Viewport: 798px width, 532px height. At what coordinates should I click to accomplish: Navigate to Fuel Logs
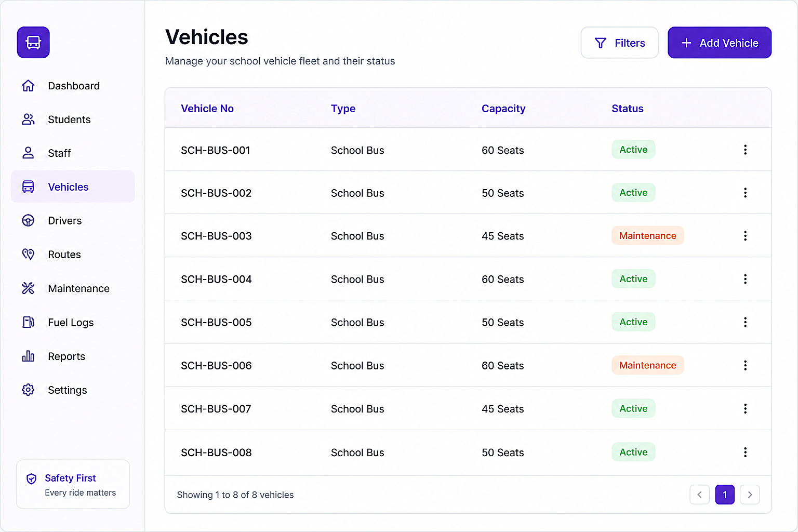pyautogui.click(x=73, y=323)
